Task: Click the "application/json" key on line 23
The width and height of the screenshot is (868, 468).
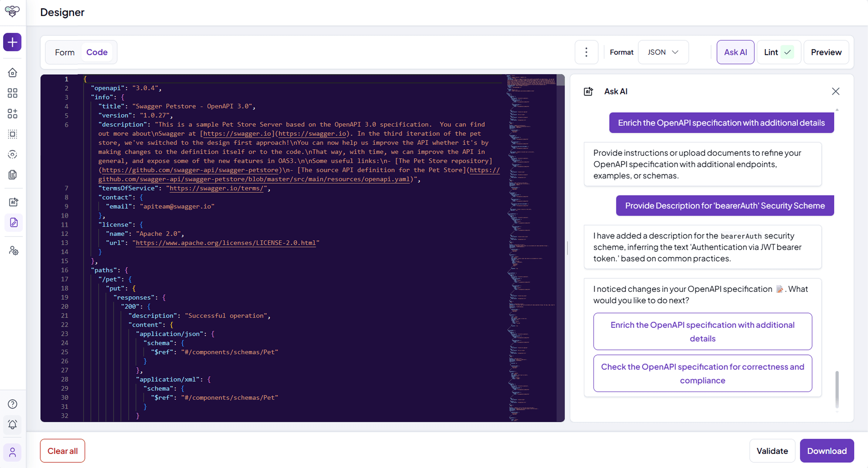Action: tap(170, 334)
